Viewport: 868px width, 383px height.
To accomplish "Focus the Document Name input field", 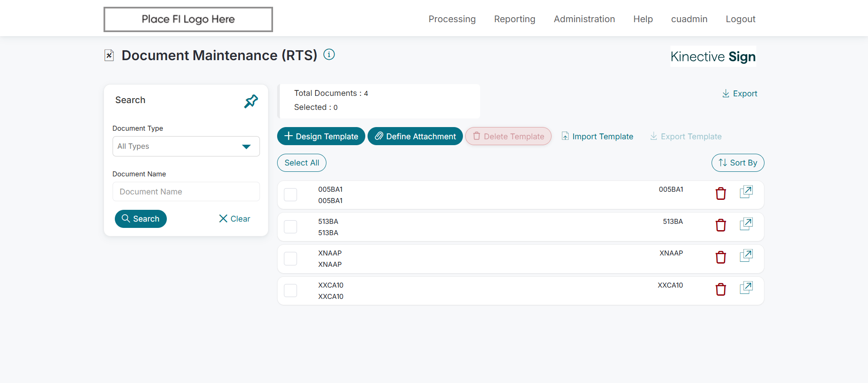I will [x=186, y=192].
